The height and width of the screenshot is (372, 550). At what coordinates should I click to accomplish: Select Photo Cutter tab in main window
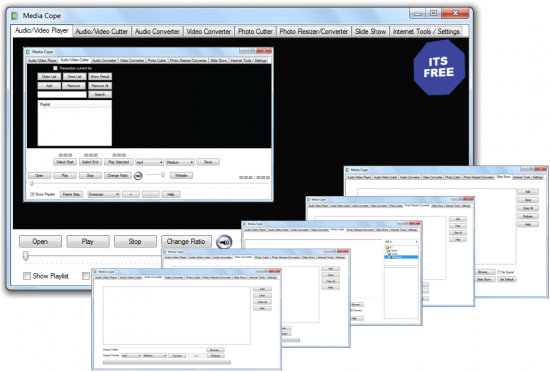[x=255, y=32]
